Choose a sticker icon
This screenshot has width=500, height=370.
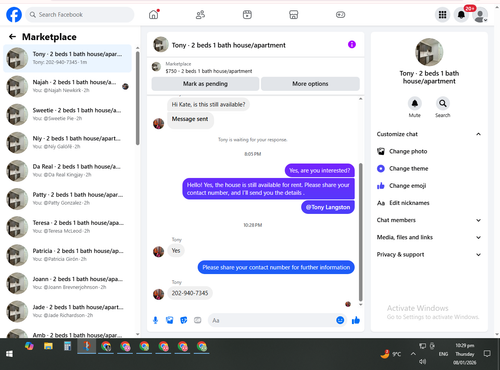click(184, 320)
